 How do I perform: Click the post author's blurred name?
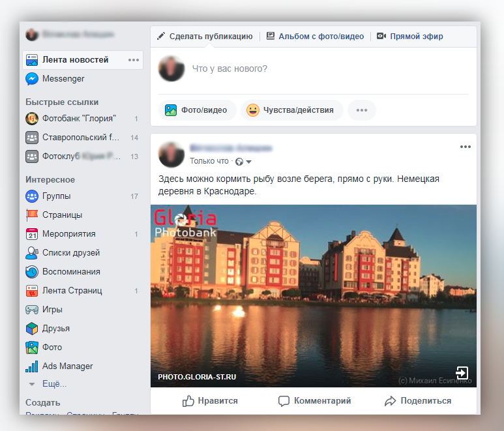click(x=231, y=148)
